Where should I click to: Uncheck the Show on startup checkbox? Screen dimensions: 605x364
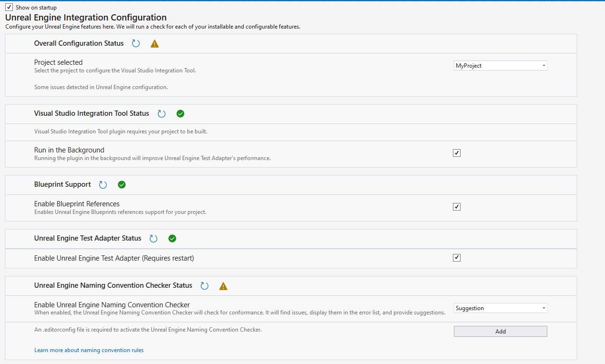(x=9, y=7)
